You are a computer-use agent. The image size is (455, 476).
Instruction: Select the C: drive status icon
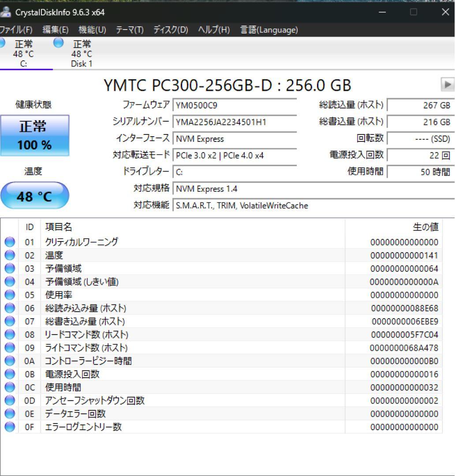[x=2, y=43]
